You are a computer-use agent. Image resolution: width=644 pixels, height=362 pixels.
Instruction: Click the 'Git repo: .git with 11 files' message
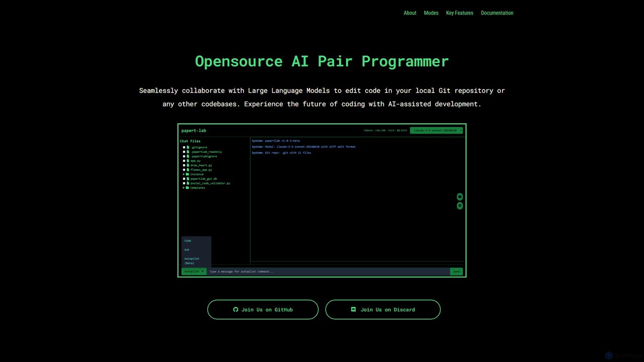coord(281,153)
